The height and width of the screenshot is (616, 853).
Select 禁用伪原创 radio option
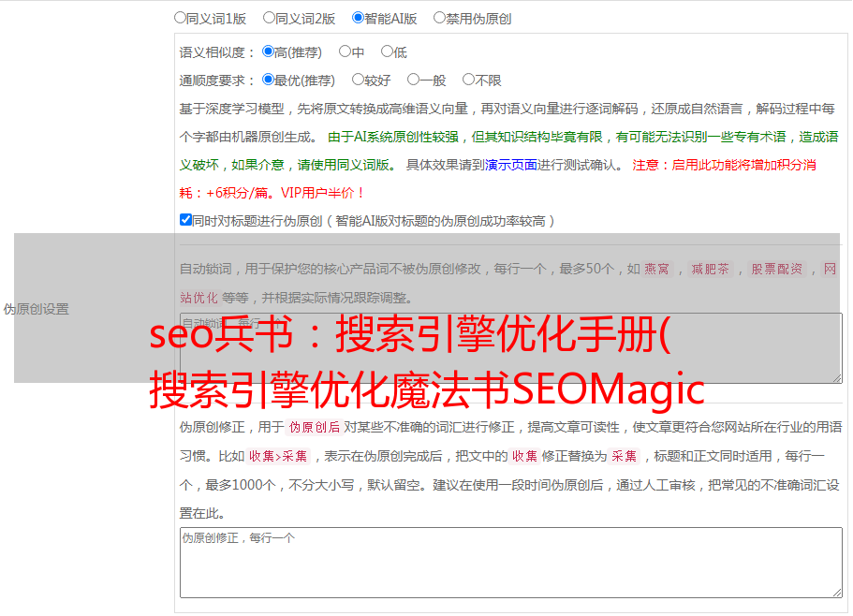pos(439,18)
